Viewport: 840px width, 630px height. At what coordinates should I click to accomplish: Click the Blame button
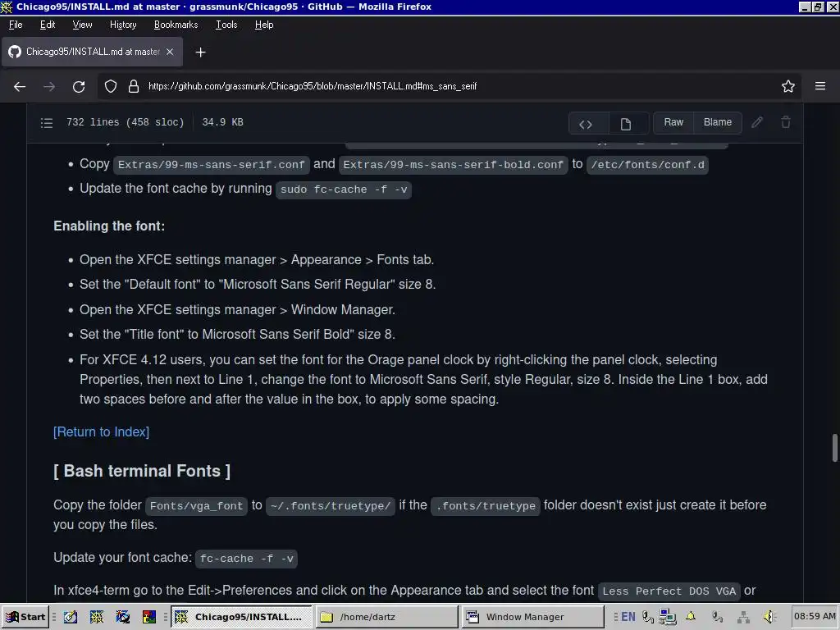717,122
